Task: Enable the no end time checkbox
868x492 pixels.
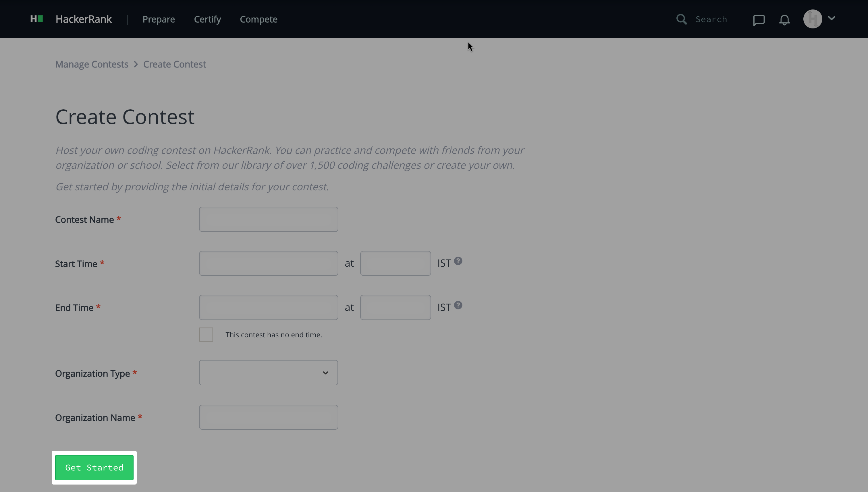Action: [206, 334]
